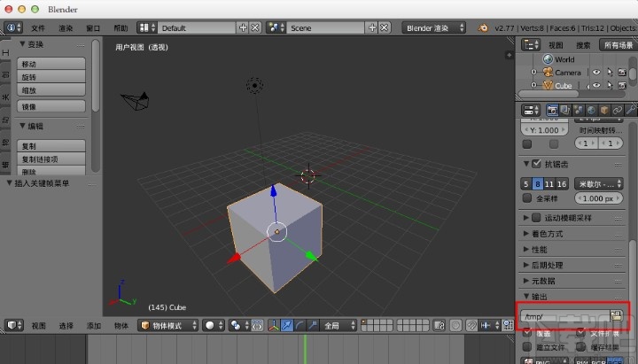Toggle Camera selectability arrow in outliner
638x364 pixels.
(x=610, y=73)
